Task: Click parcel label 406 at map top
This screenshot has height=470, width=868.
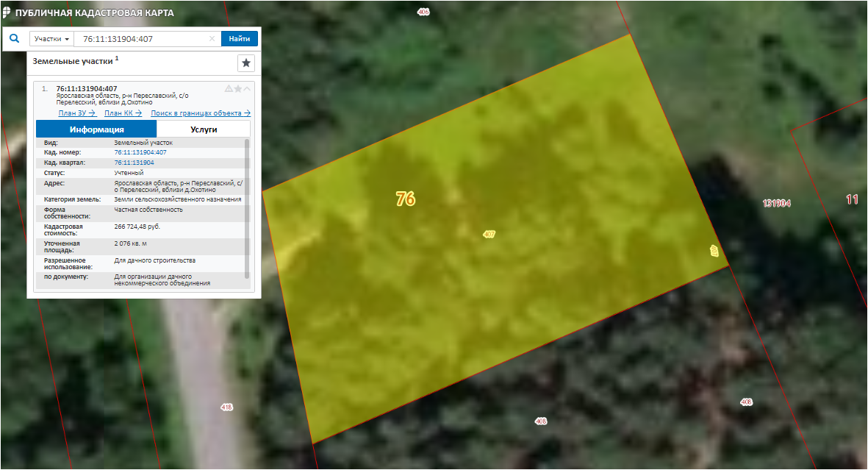Action: pos(423,12)
